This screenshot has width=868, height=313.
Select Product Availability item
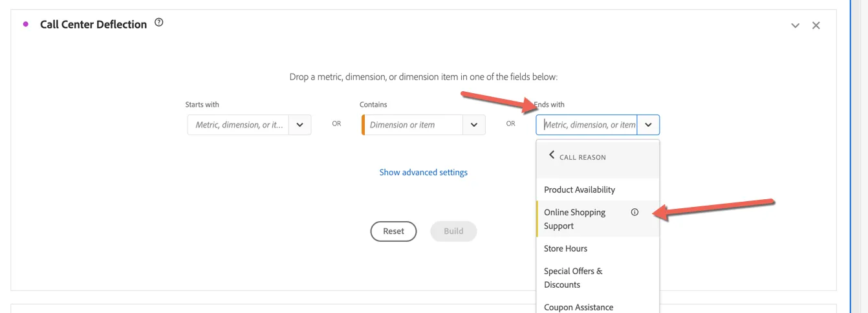pos(598,189)
